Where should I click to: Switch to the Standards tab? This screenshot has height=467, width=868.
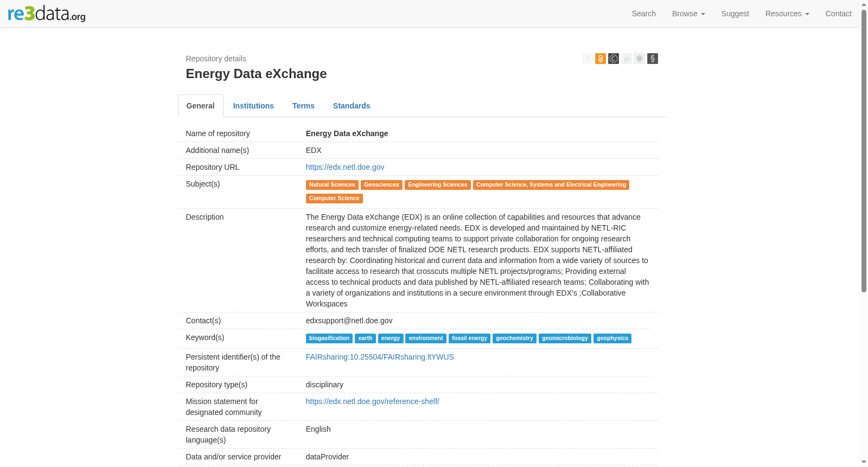tap(352, 106)
